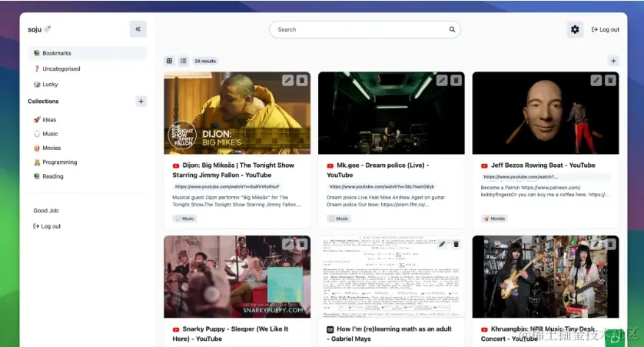Open the Movies collection

tap(47, 148)
